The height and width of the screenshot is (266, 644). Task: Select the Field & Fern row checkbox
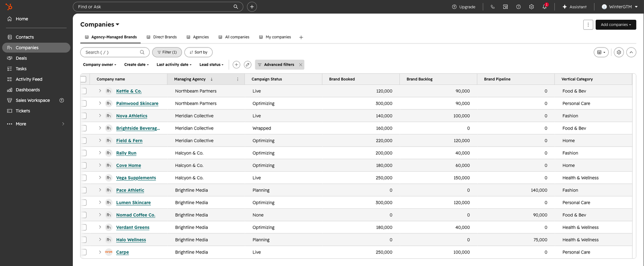[84, 140]
